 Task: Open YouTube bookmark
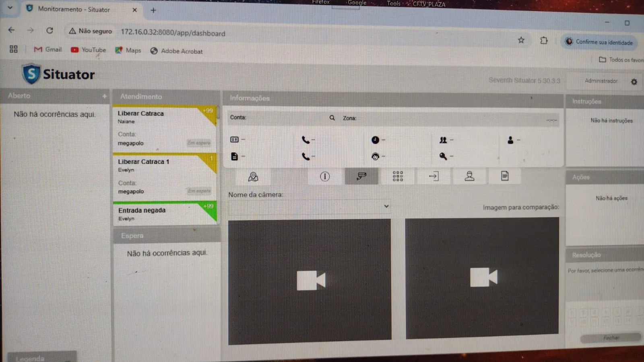click(x=89, y=50)
